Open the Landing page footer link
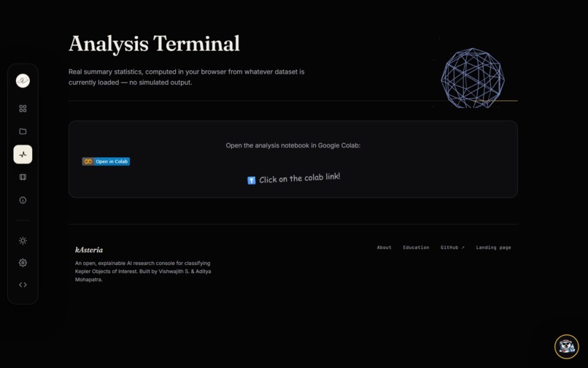 tap(493, 248)
